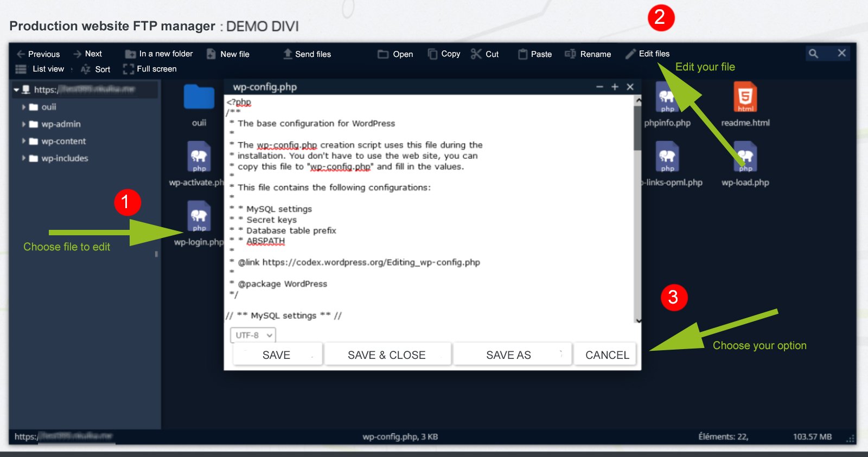Click the editor's vertical scrollbar
The height and width of the screenshot is (457, 868).
tap(637, 130)
